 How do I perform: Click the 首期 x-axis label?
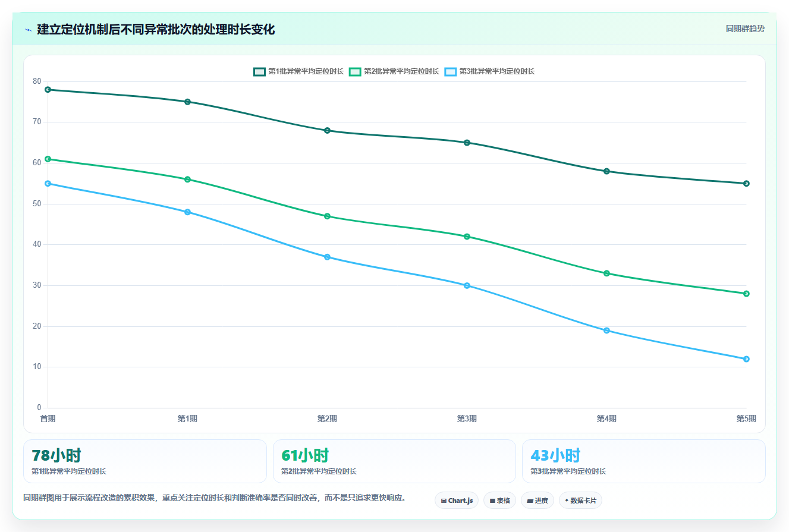click(48, 418)
